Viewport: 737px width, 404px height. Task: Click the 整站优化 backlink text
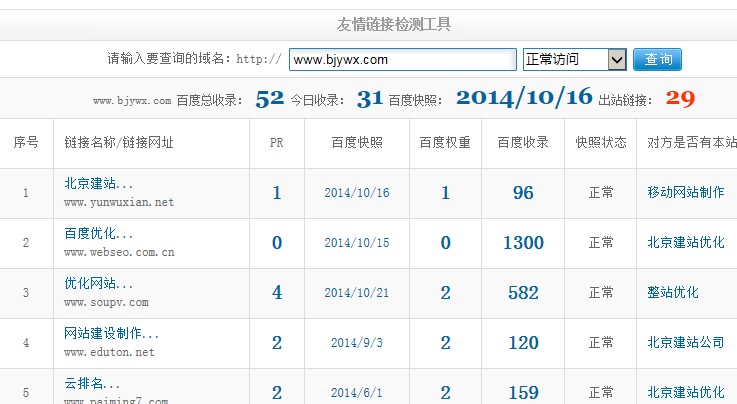pyautogui.click(x=672, y=293)
